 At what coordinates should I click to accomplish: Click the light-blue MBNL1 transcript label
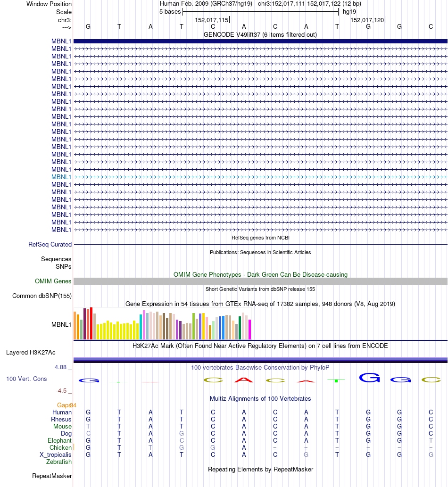(61, 177)
